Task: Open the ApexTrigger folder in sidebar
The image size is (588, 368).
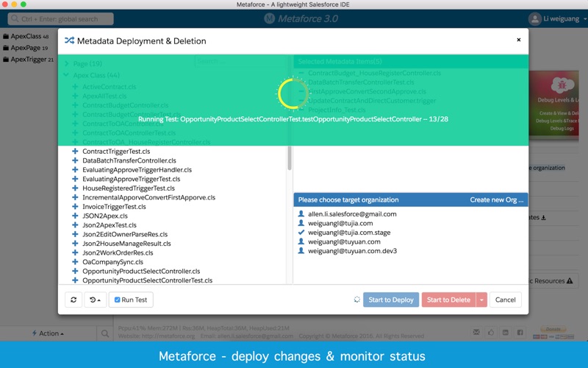Action: point(28,60)
